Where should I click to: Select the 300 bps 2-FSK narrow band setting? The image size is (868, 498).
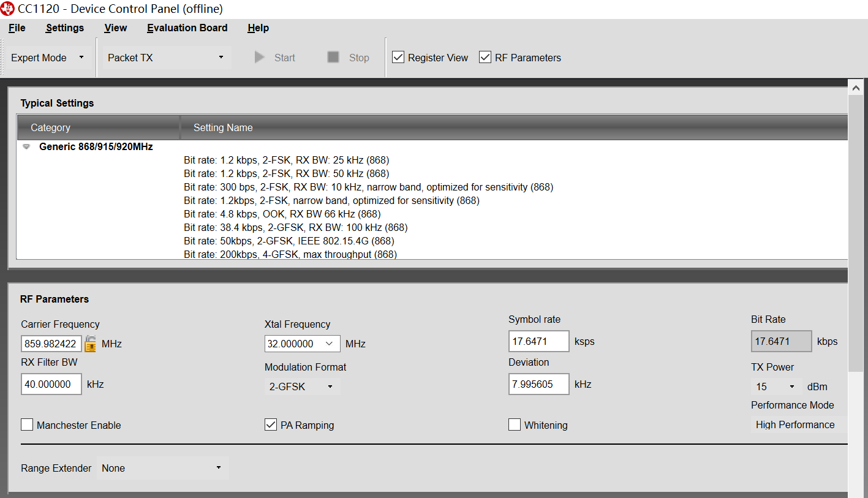(x=369, y=187)
